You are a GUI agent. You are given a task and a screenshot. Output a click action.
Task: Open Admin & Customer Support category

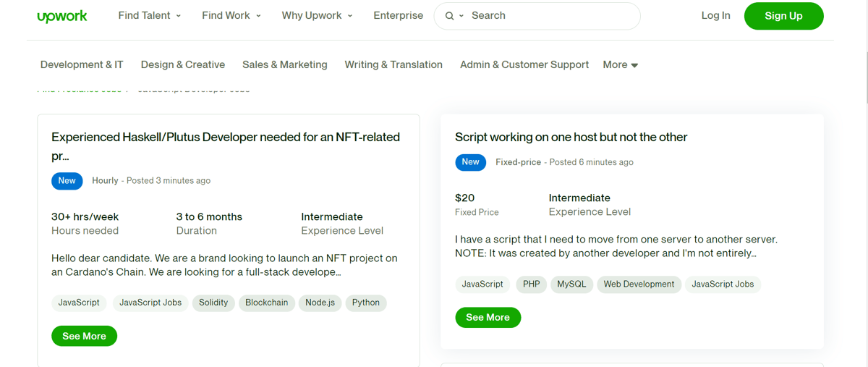pos(524,65)
